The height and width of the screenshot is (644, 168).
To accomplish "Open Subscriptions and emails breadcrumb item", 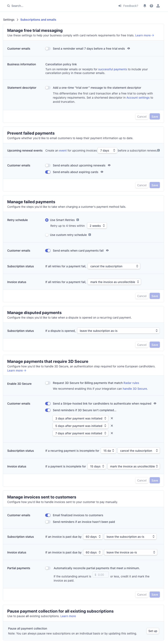I will tap(38, 20).
